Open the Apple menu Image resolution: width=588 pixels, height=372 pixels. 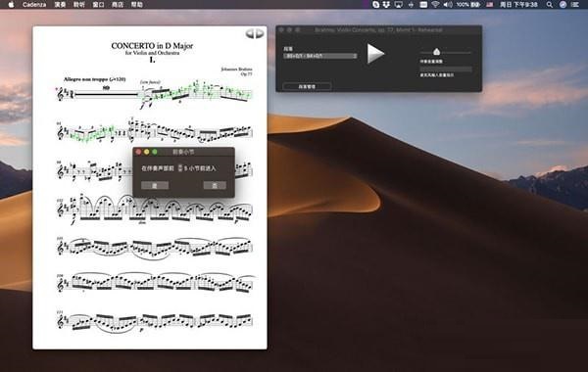(11, 5)
